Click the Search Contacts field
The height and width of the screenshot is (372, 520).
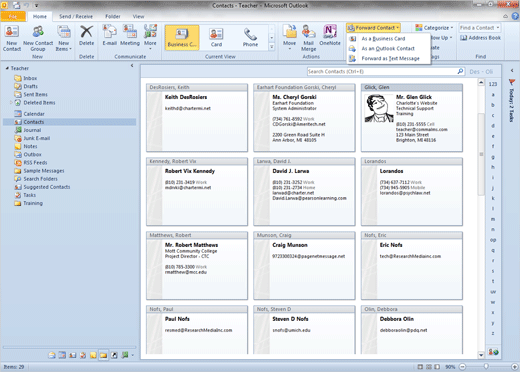click(382, 71)
